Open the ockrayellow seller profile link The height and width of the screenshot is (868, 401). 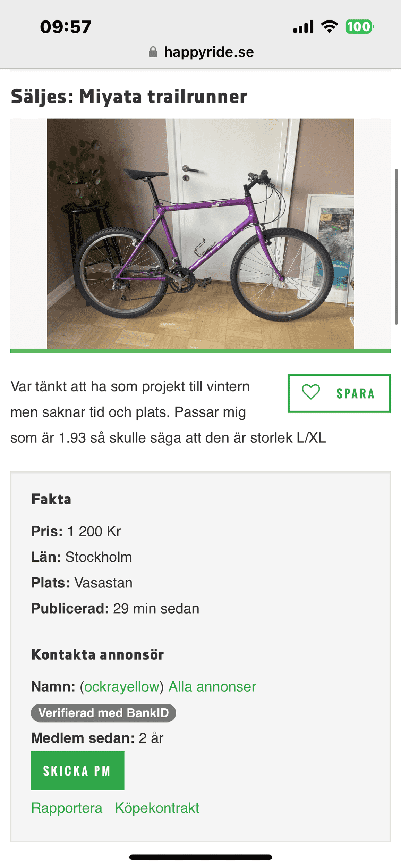click(122, 686)
